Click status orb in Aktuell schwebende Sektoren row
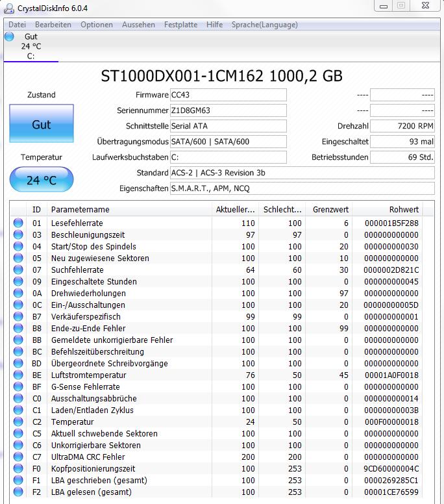This screenshot has width=444, height=504. [18, 433]
